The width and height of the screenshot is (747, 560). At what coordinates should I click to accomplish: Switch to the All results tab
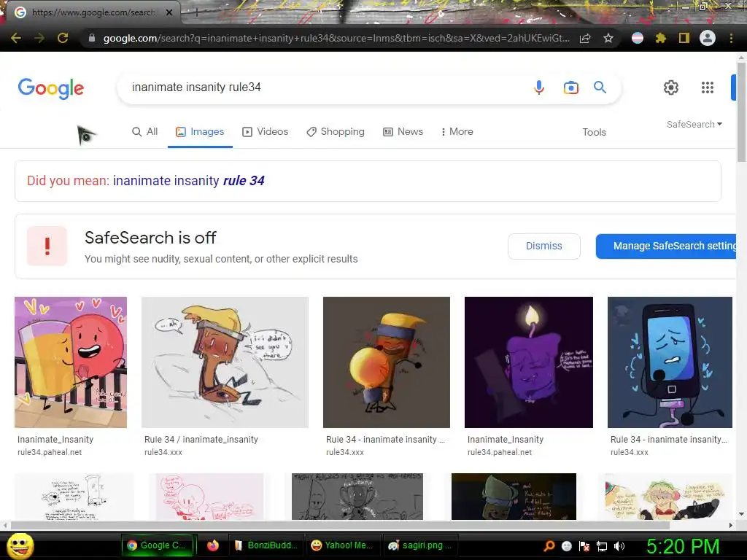coord(145,131)
